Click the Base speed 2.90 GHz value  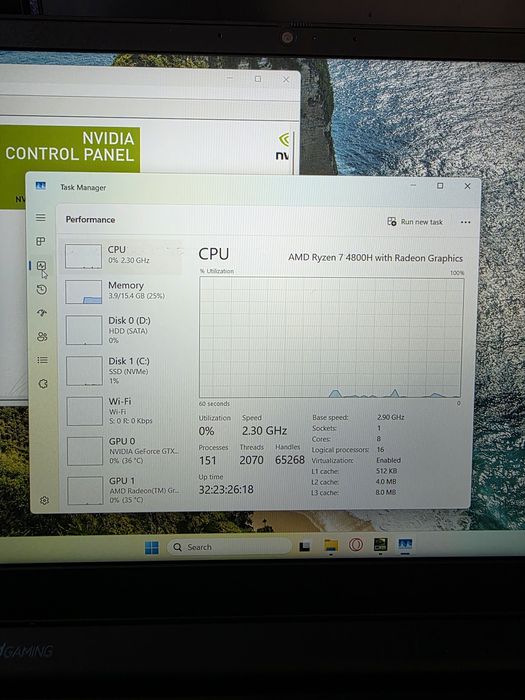click(x=391, y=417)
